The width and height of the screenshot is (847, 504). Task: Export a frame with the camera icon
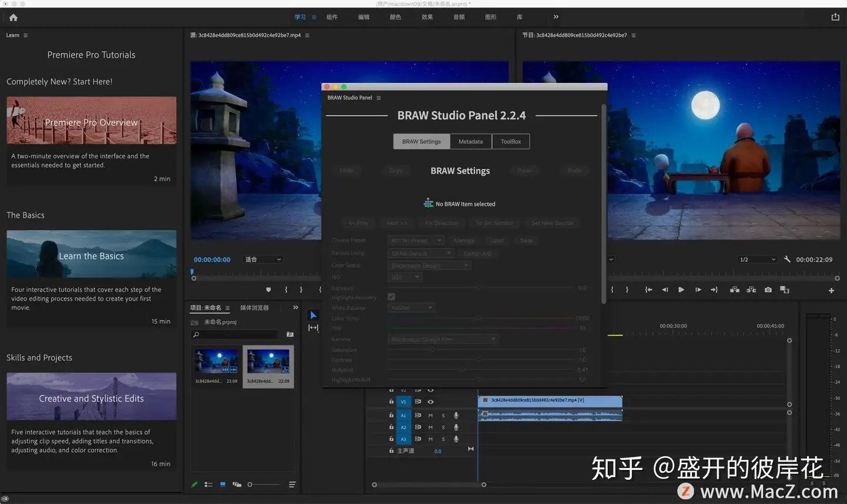pos(768,289)
